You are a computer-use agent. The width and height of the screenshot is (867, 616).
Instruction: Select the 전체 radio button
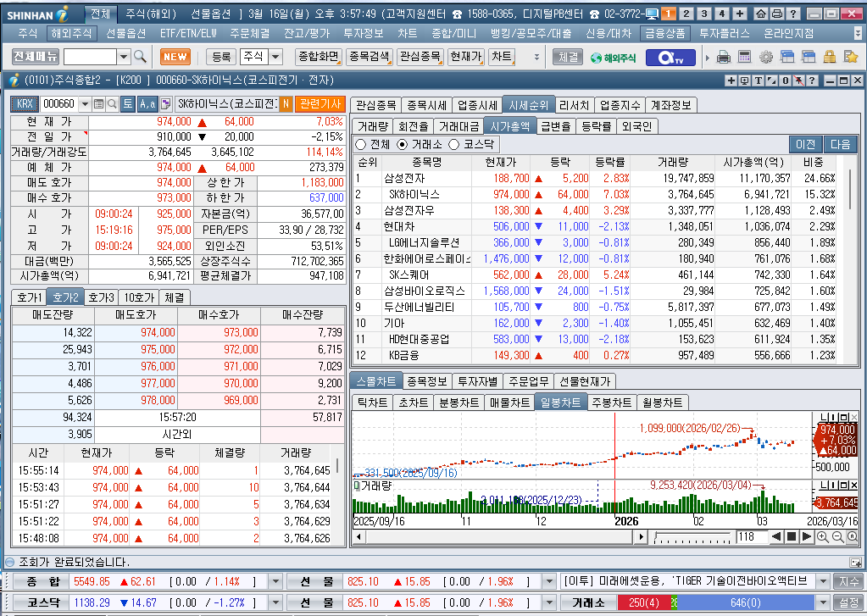click(361, 145)
